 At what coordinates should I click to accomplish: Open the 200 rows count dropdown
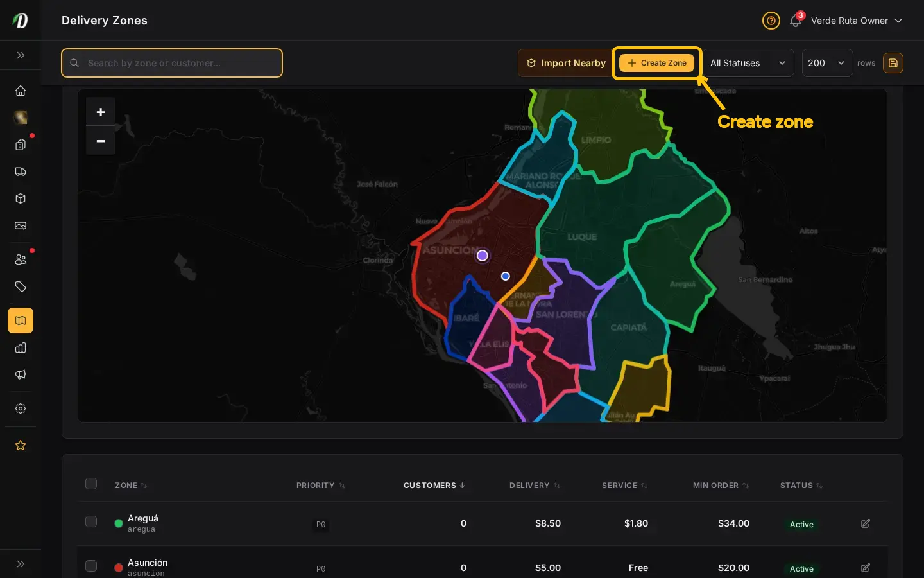click(x=827, y=63)
